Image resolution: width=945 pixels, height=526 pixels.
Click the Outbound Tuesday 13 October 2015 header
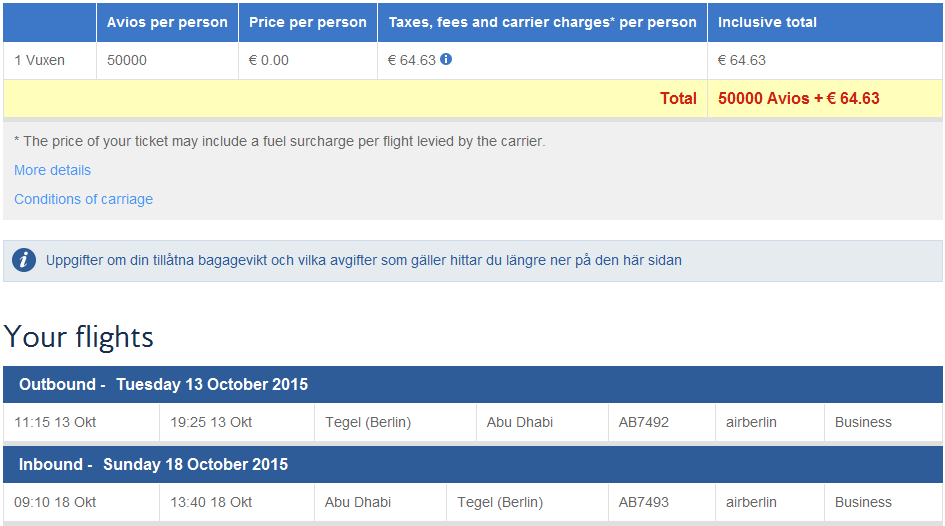[164, 384]
